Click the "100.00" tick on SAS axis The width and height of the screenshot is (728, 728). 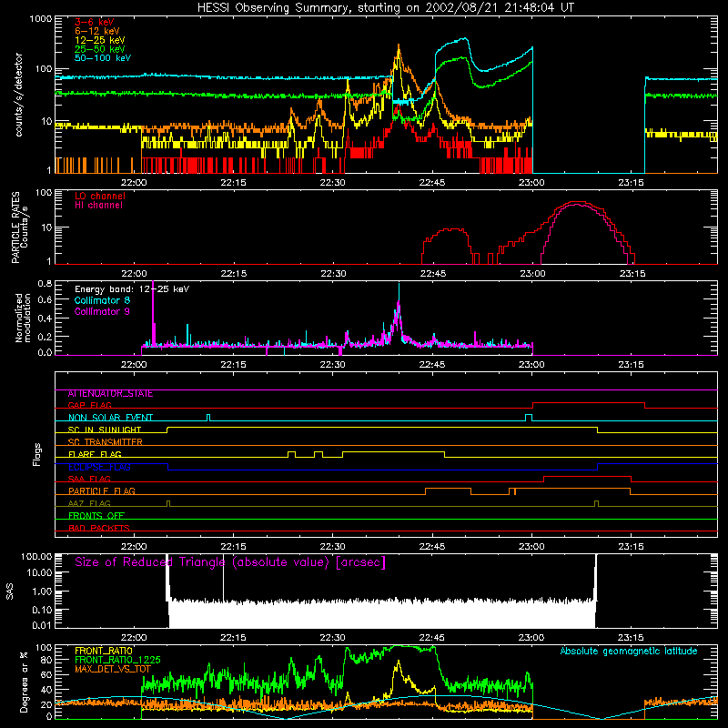36,556
